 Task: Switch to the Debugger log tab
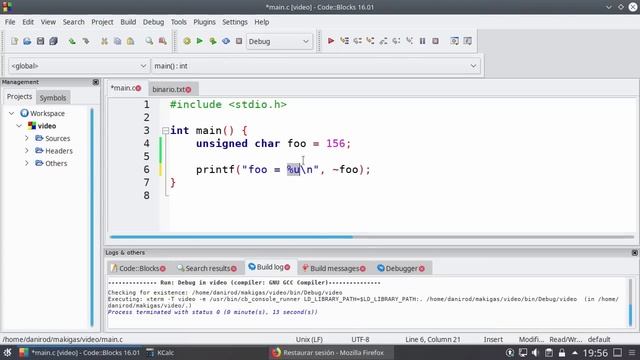401,268
